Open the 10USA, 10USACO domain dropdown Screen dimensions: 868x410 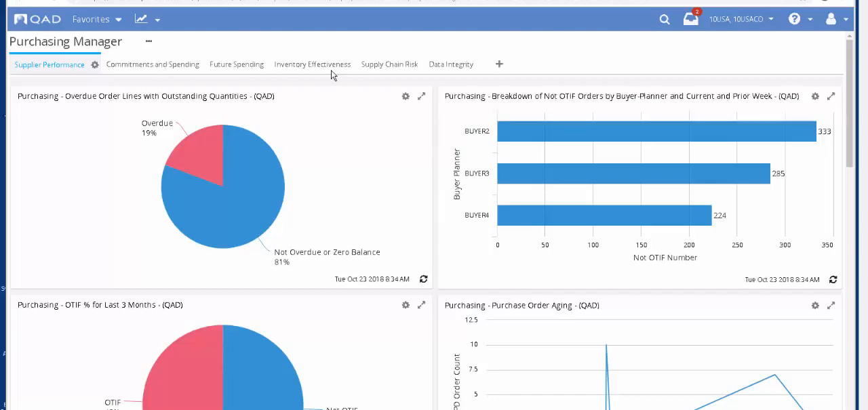(x=741, y=19)
